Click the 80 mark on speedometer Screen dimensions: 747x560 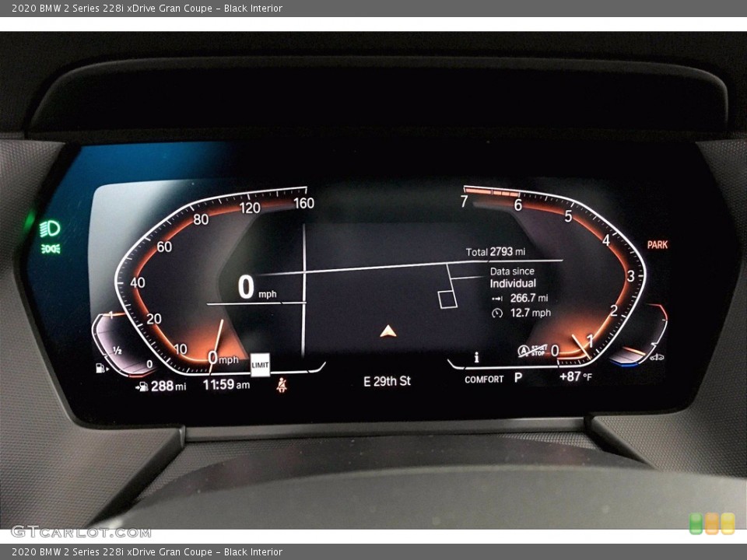point(201,219)
